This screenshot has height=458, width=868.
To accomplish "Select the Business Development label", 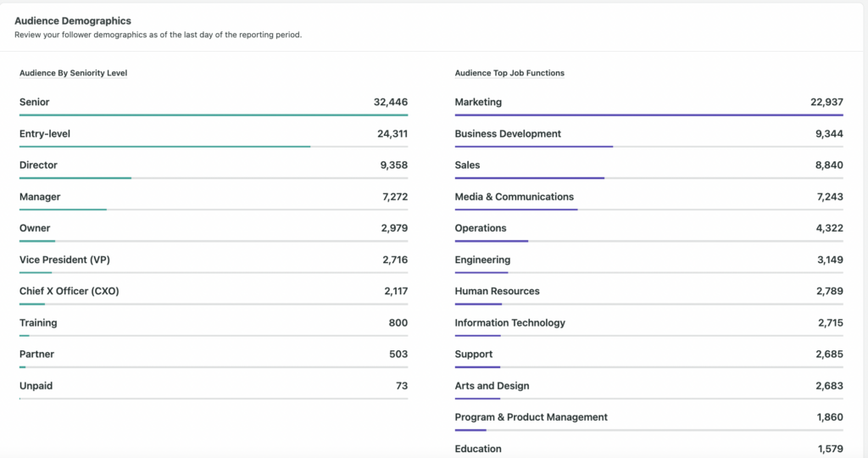I will [x=508, y=134].
